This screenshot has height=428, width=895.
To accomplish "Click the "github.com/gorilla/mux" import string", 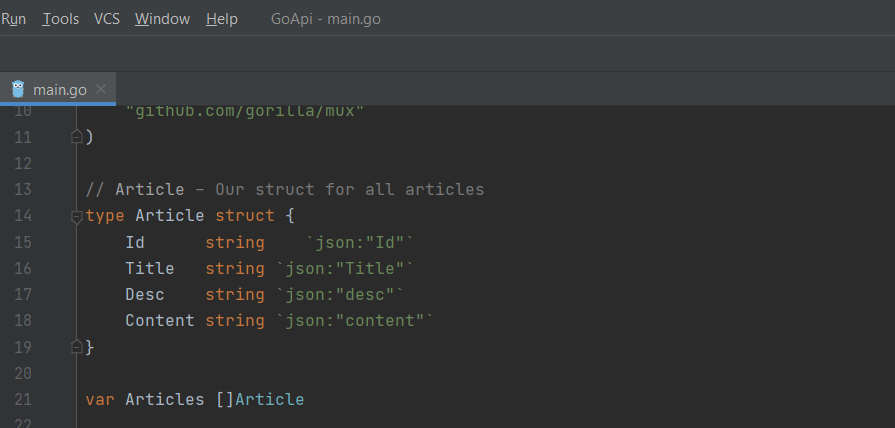I will pos(244,111).
